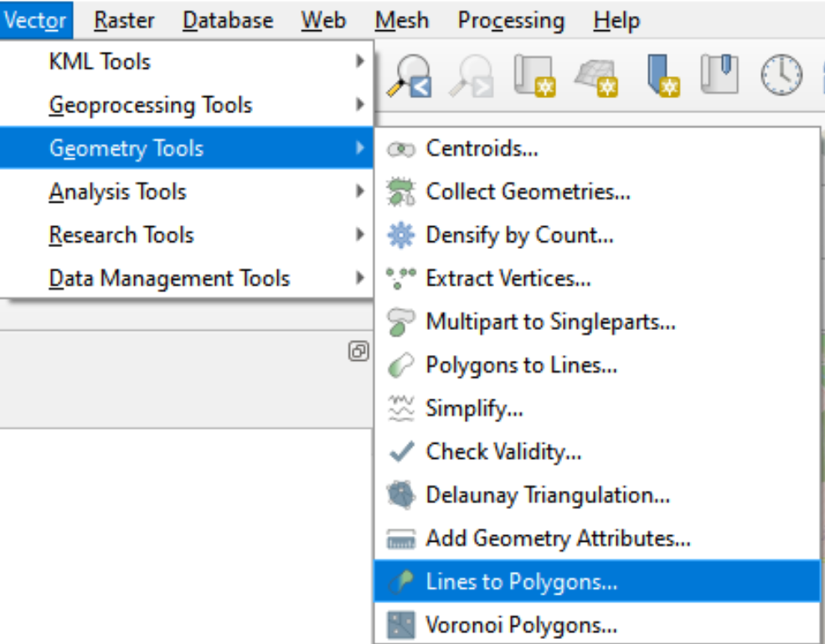
Task: Open the Polygons to Lines tool
Action: [x=514, y=365]
